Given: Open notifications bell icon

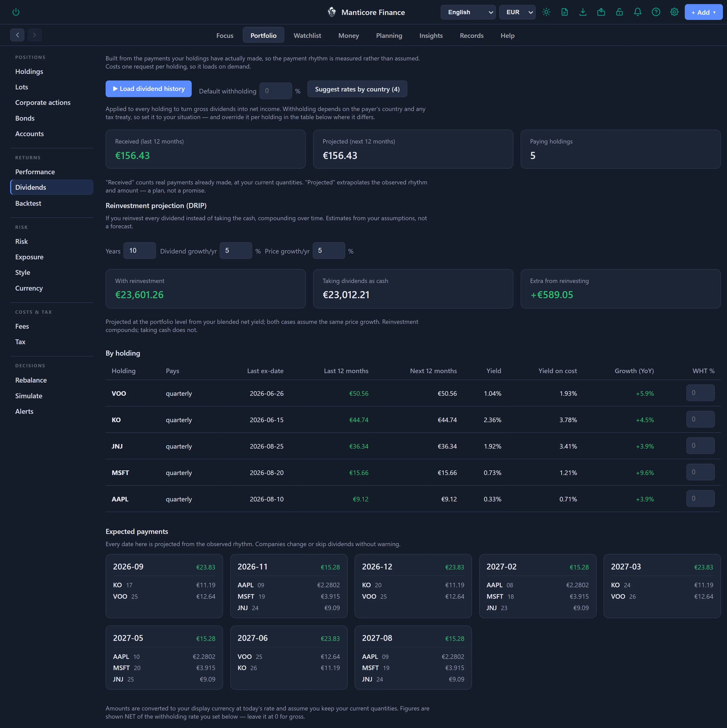Looking at the screenshot, I should pos(638,12).
